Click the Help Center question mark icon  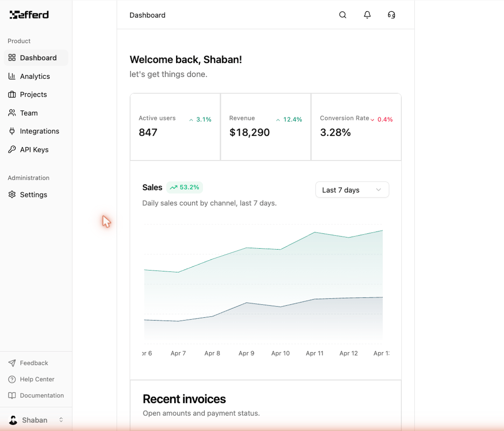coord(12,379)
